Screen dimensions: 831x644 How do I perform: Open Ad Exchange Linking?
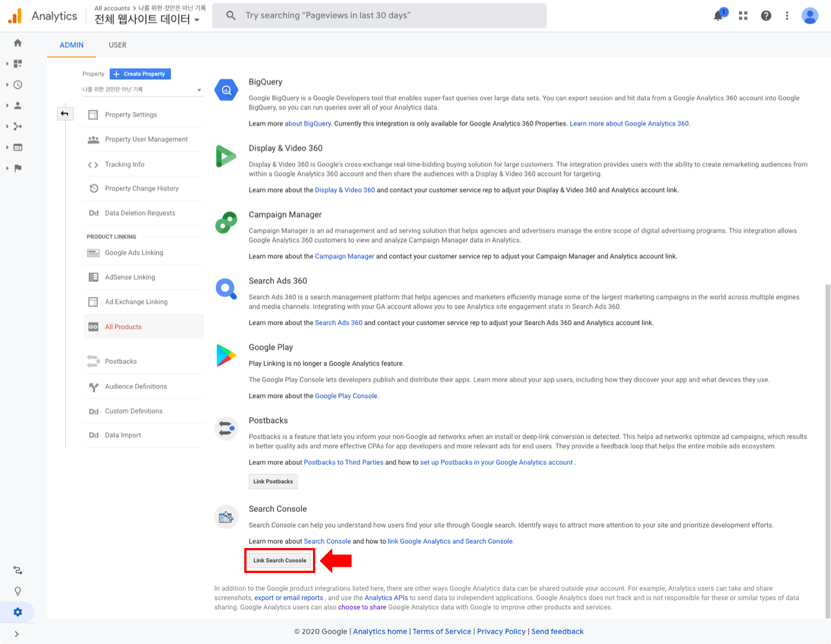[144, 302]
